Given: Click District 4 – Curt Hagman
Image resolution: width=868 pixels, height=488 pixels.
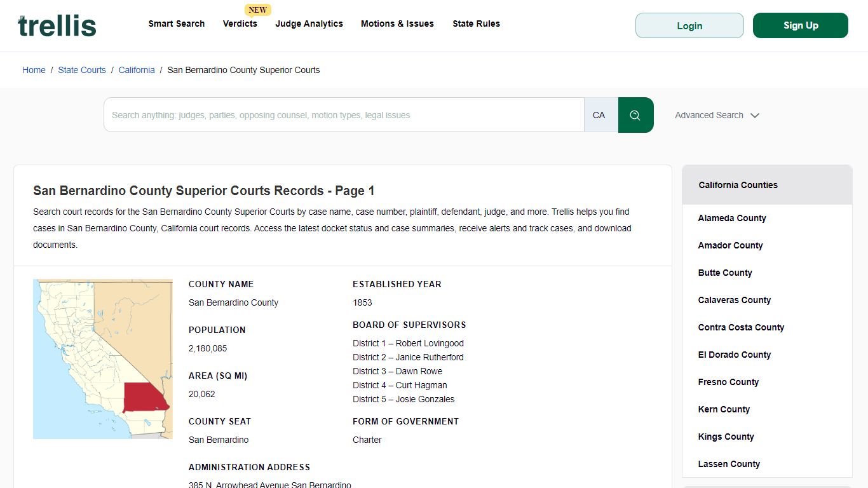Looking at the screenshot, I should [x=400, y=385].
